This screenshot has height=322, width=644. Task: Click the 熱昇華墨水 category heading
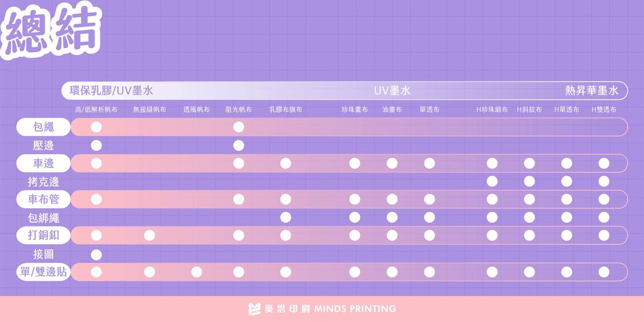591,91
